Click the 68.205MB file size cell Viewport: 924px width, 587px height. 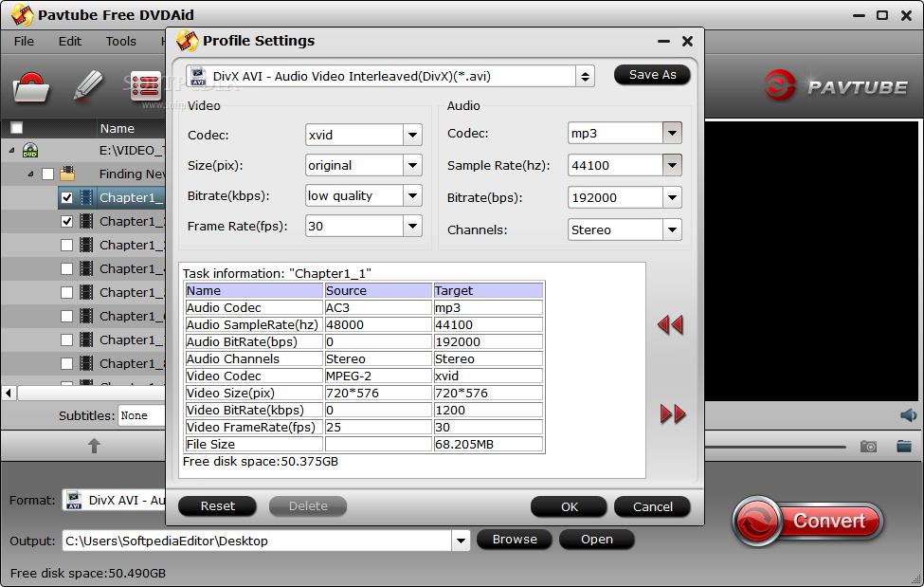[x=488, y=444]
